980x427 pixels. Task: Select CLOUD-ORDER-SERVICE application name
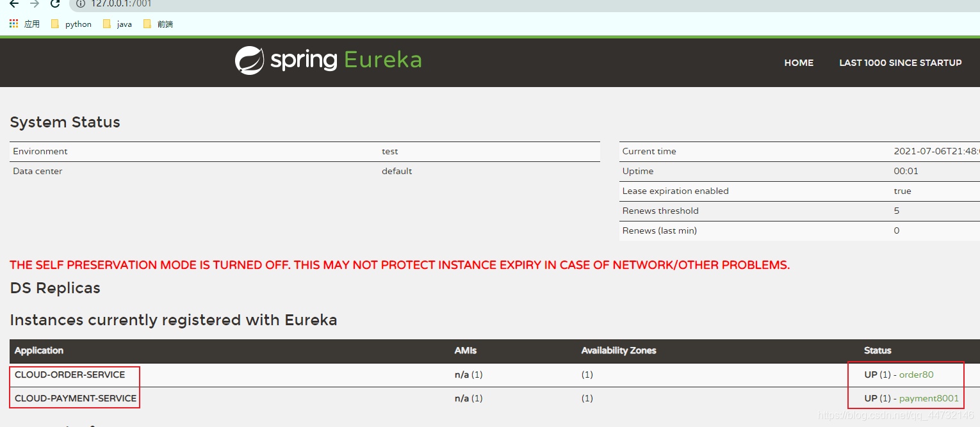pyautogui.click(x=70, y=375)
